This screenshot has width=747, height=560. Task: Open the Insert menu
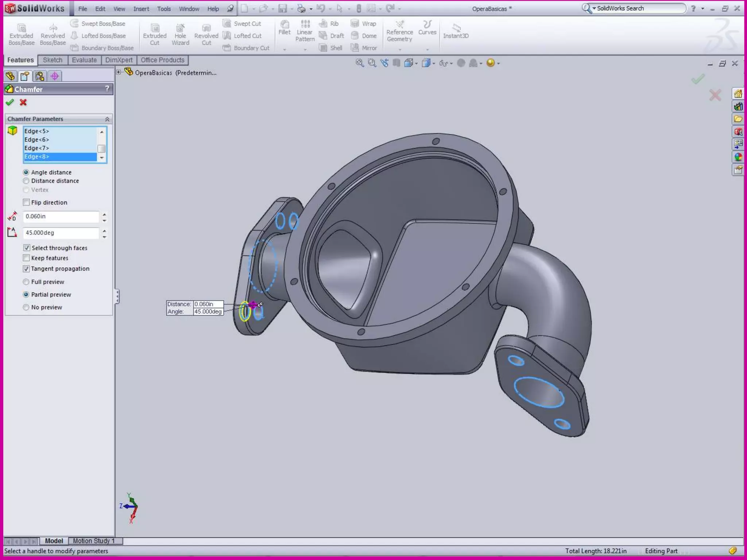(141, 9)
